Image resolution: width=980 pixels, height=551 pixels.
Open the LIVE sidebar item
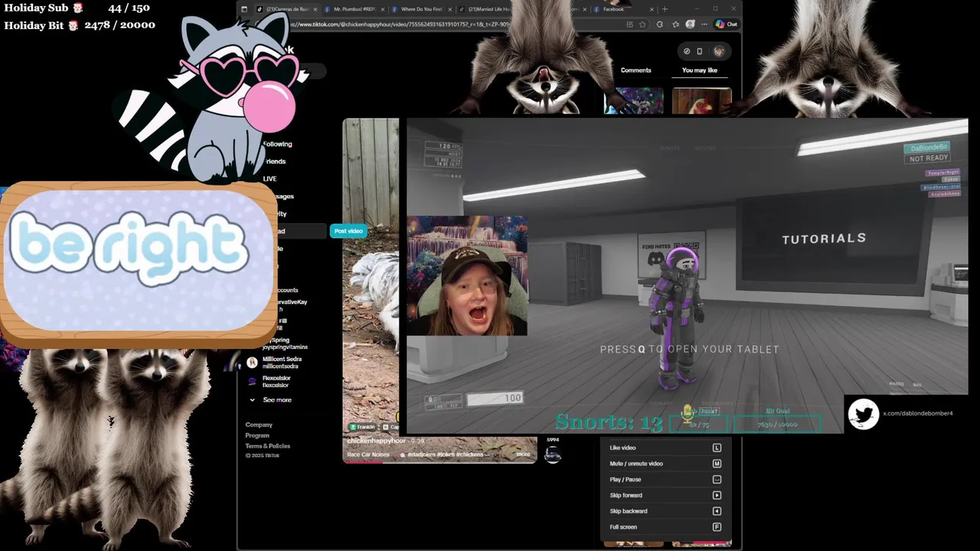click(x=269, y=178)
